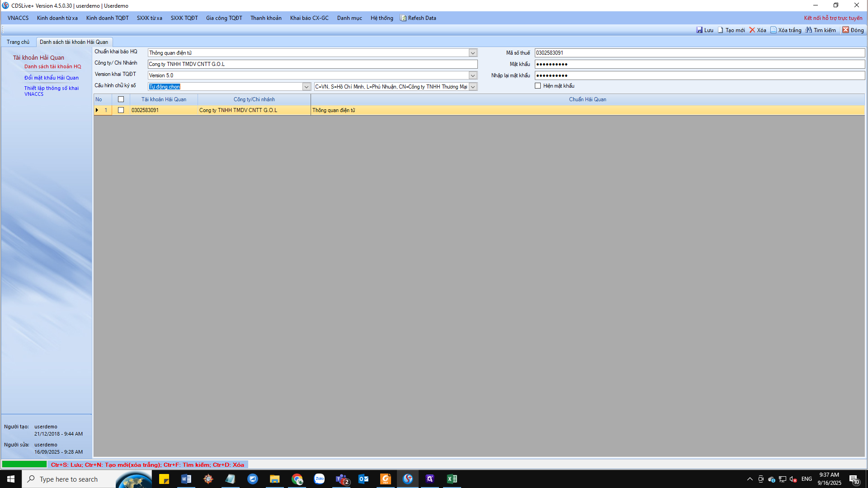This screenshot has width=868, height=488.
Task: Open Zalo from the taskbar
Action: coord(319,479)
